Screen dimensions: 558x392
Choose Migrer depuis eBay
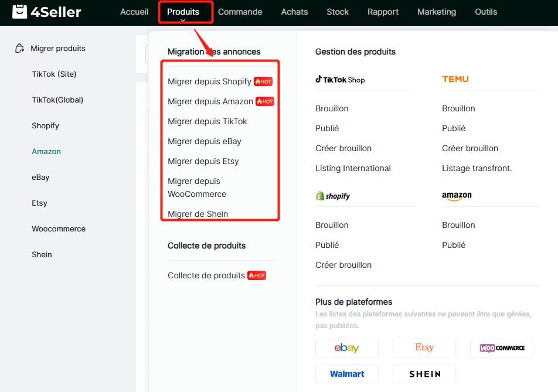(x=205, y=141)
